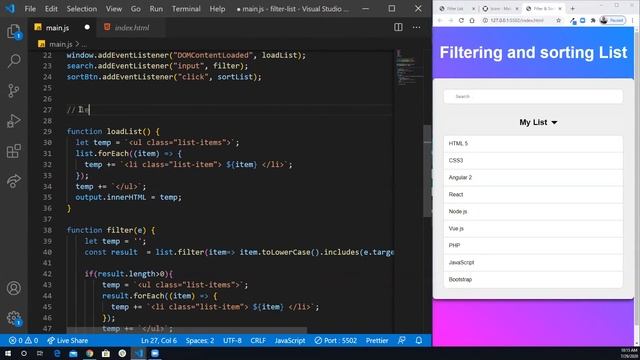This screenshot has height=360, width=640.
Task: Close main.js tab via unsaved dot
Action: 87,27
